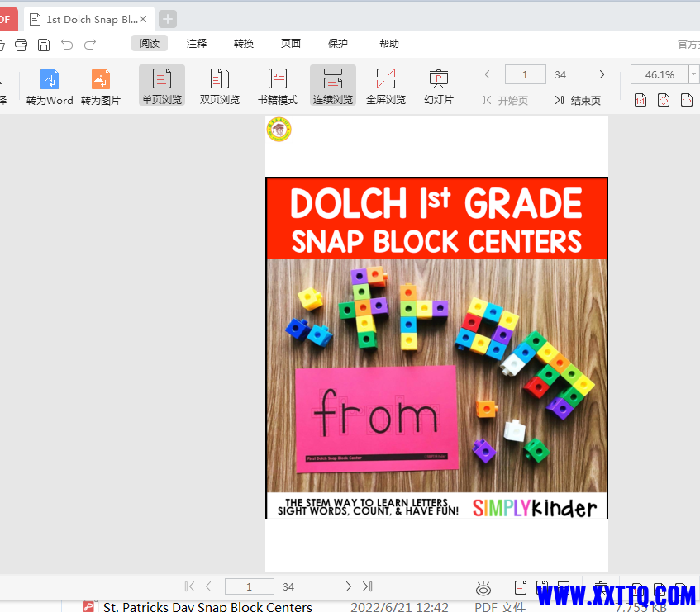This screenshot has width=700, height=612.
Task: Convert the PDF using 转为Word
Action: 50,87
